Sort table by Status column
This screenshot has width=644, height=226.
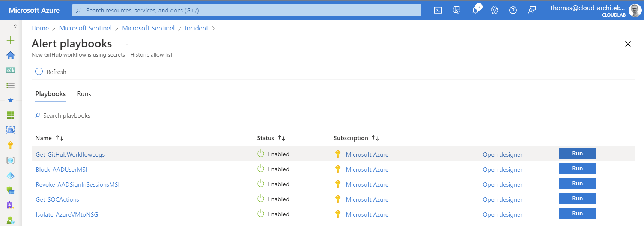click(271, 138)
